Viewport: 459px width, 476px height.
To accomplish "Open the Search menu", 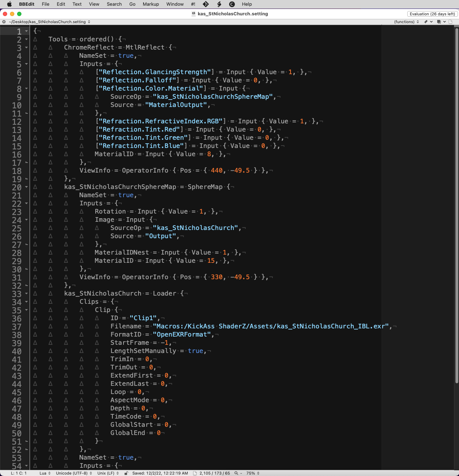I will pos(114,4).
